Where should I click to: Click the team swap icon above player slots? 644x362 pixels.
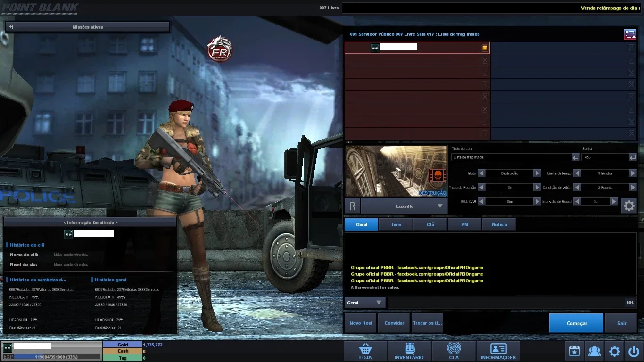pos(630,34)
